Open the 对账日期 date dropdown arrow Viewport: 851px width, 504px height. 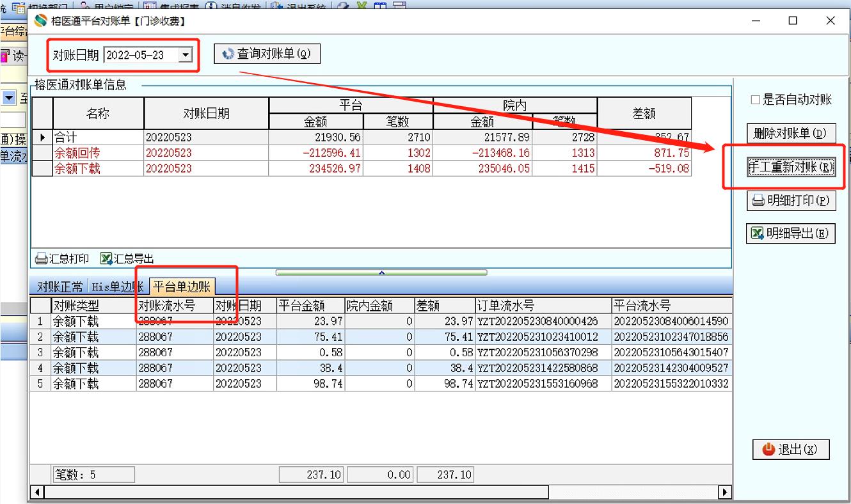[186, 55]
